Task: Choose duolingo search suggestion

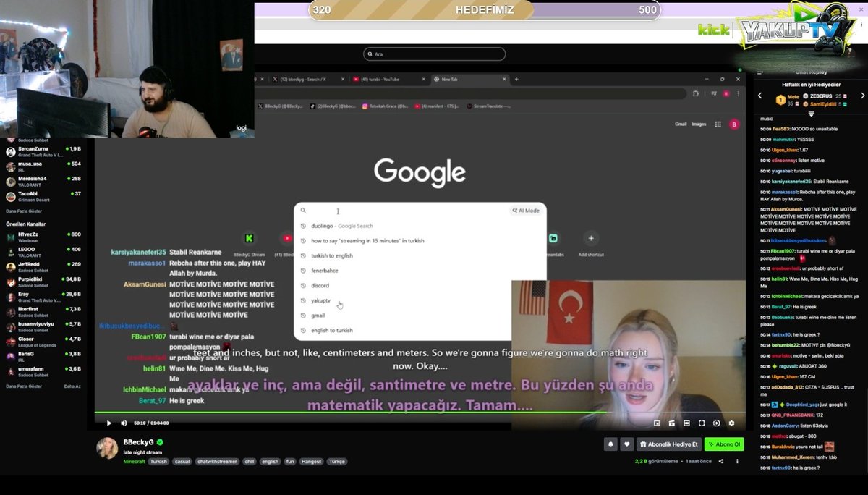Action: [x=420, y=226]
